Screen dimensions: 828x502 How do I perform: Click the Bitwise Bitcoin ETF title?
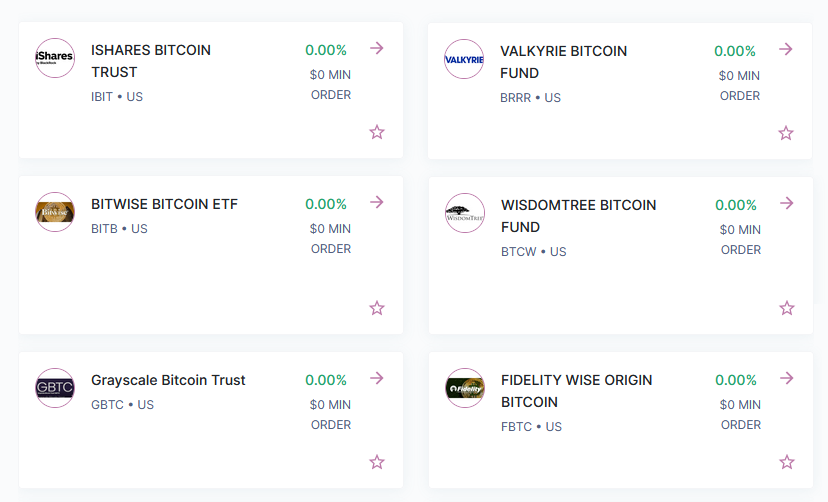point(164,204)
